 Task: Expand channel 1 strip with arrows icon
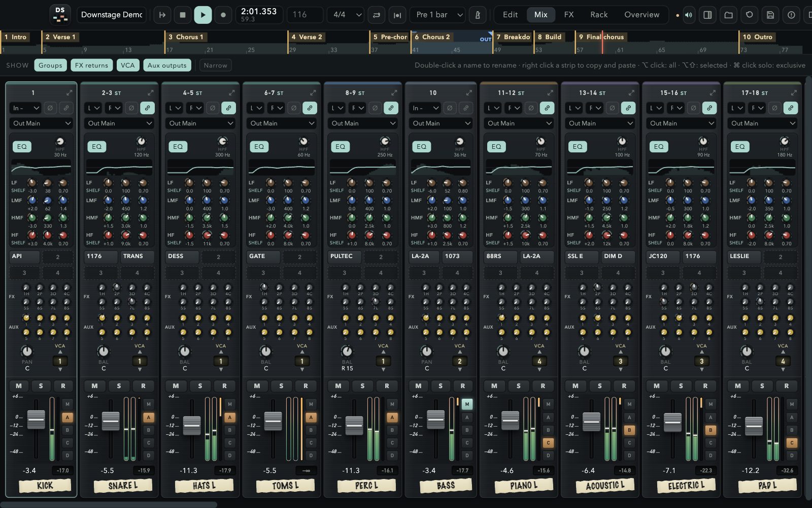[x=69, y=92]
